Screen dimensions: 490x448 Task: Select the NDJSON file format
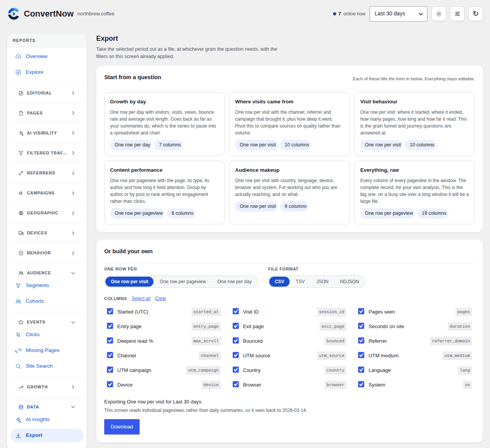pos(350,282)
